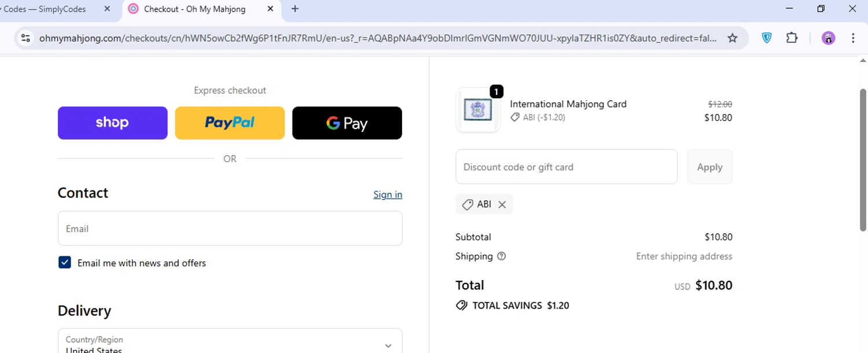
Task: Close the Checkout - Oh My Mahjong tab
Action: tap(270, 9)
